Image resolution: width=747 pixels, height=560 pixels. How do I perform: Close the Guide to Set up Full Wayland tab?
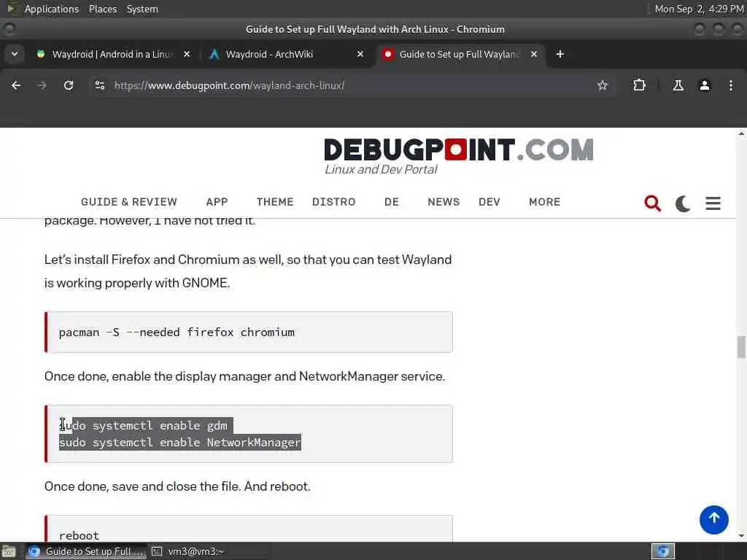tap(534, 54)
